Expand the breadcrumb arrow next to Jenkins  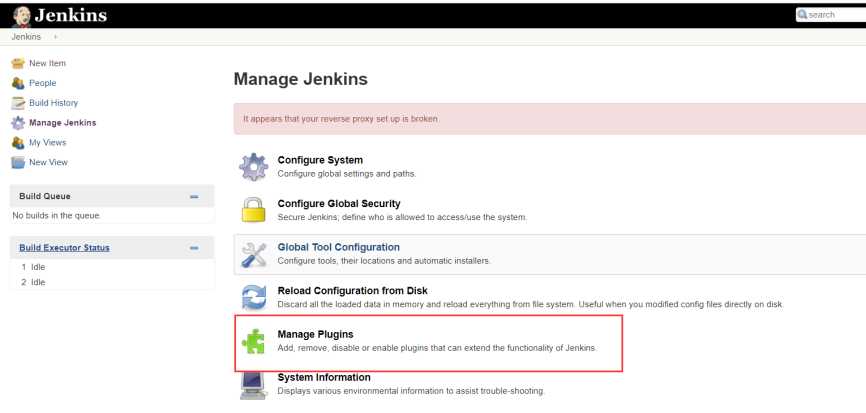(x=55, y=37)
